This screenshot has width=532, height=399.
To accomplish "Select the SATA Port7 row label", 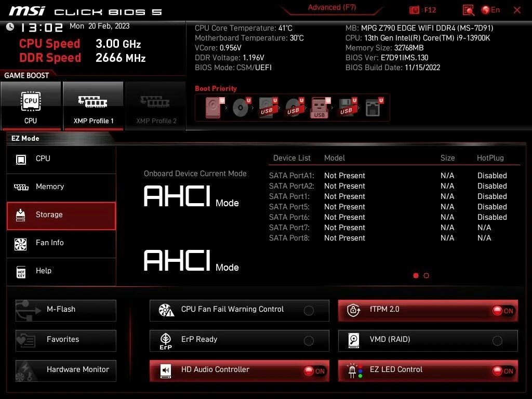I will coord(289,228).
